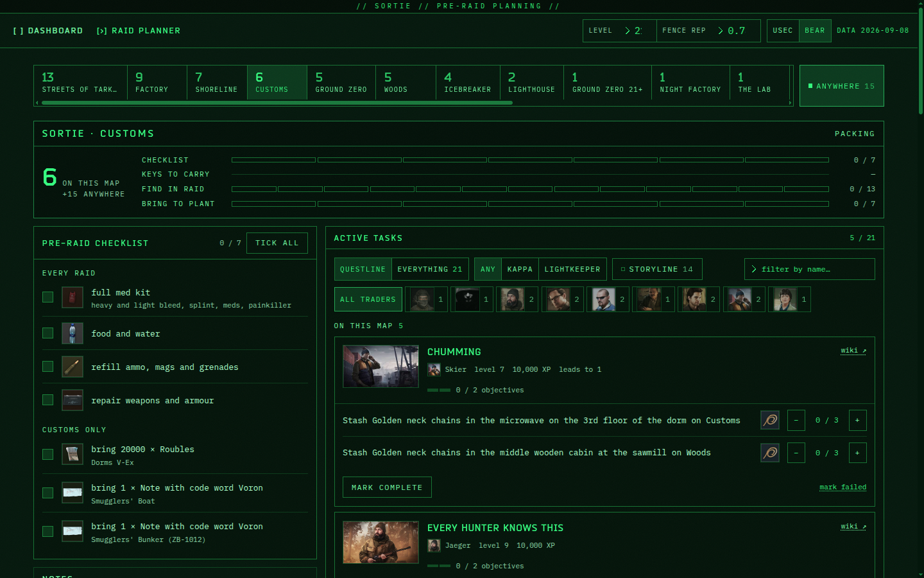Screen dimensions: 924x578
Task: Click small Jaeger avatar under Every Hunter title
Action: point(434,545)
